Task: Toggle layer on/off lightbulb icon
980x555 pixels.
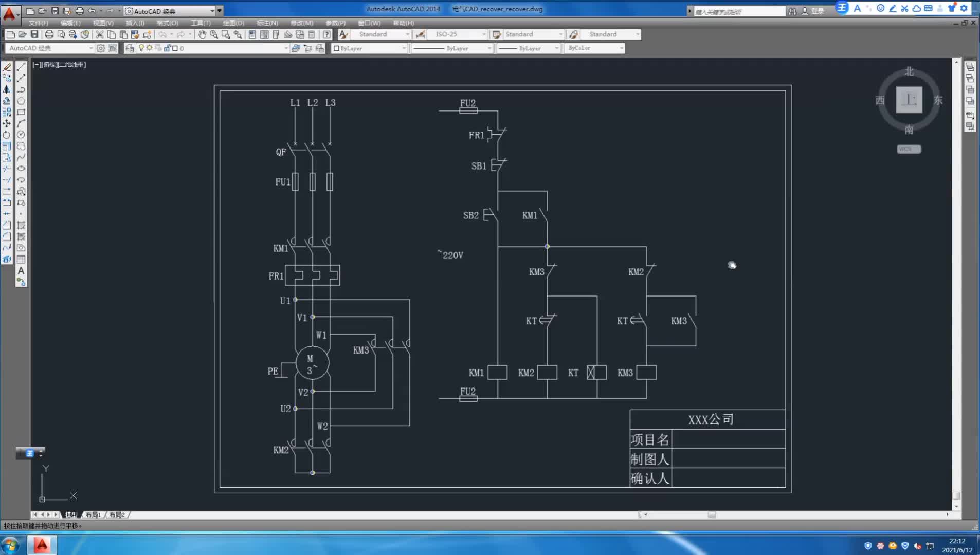Action: click(x=141, y=48)
